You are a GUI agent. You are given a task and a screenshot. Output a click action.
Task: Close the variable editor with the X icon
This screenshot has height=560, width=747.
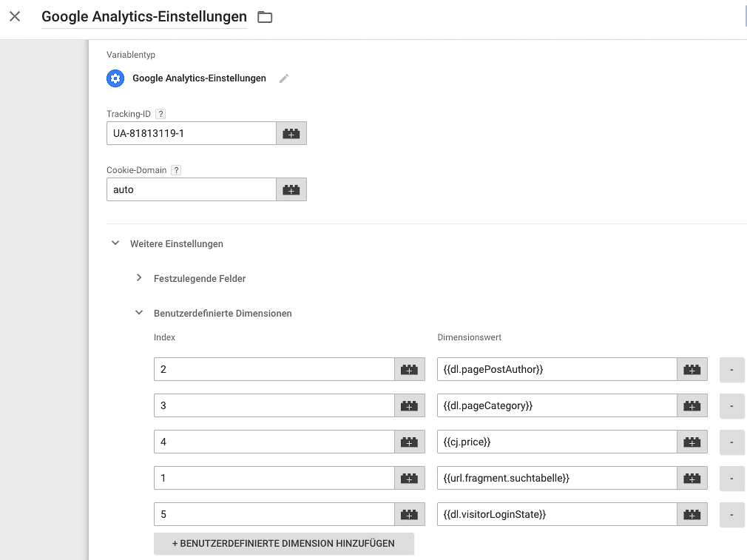coord(15,17)
